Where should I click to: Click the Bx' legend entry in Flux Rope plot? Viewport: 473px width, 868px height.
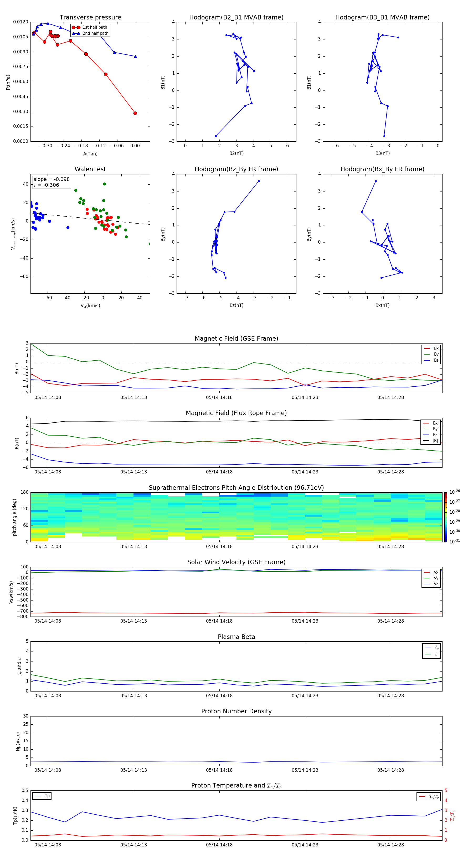point(431,423)
